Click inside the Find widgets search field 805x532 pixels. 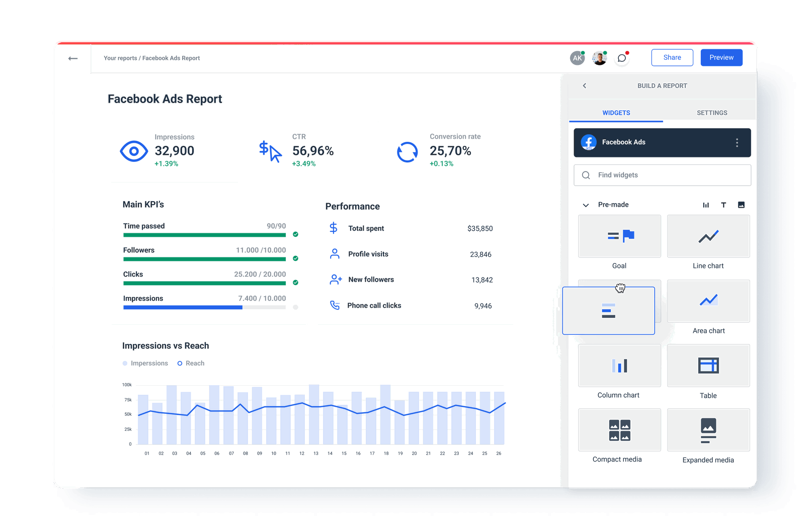point(662,175)
